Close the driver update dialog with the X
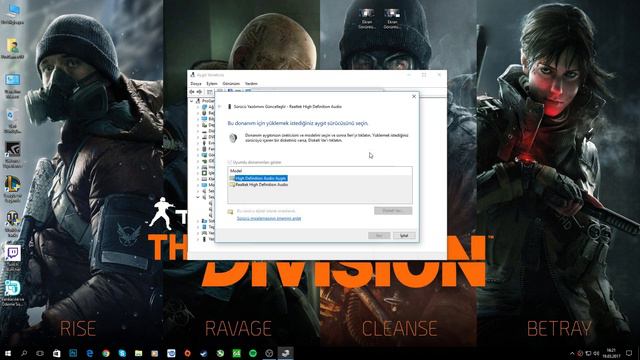Viewport: 640px width, 360px height. tap(414, 97)
